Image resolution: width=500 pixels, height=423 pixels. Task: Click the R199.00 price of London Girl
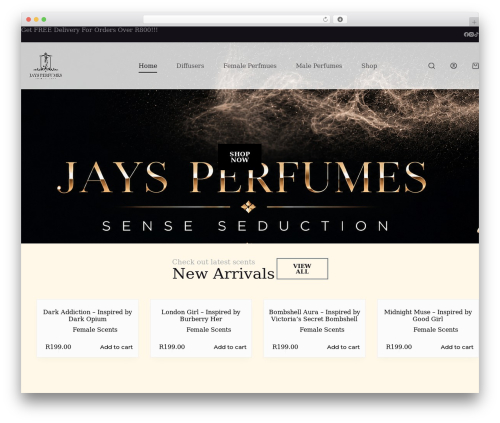click(x=172, y=347)
